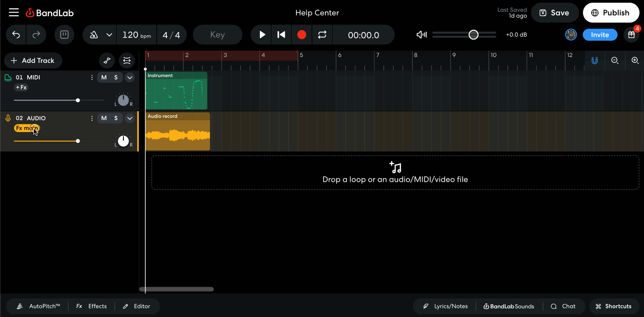The height and width of the screenshot is (317, 644).
Task: Open the Chat panel
Action: pyautogui.click(x=563, y=306)
